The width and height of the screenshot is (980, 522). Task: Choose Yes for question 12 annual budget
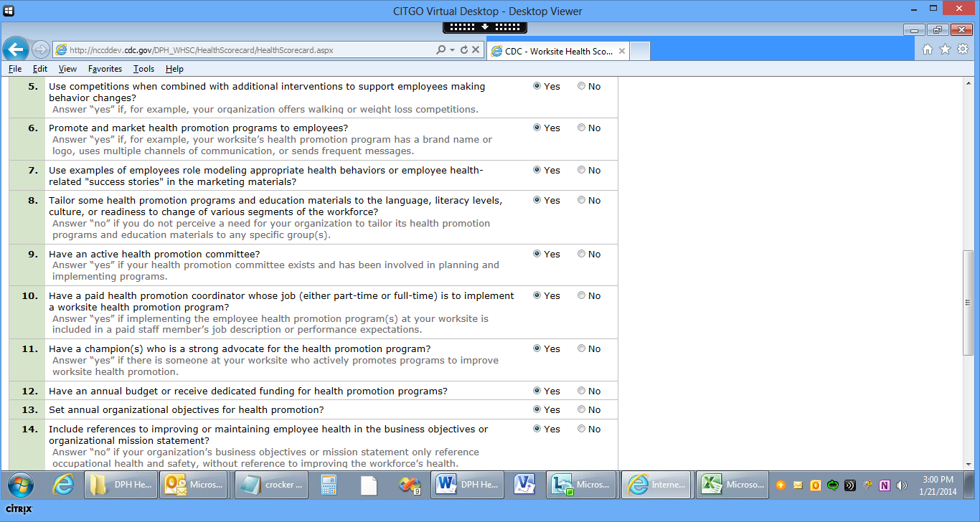pyautogui.click(x=537, y=391)
